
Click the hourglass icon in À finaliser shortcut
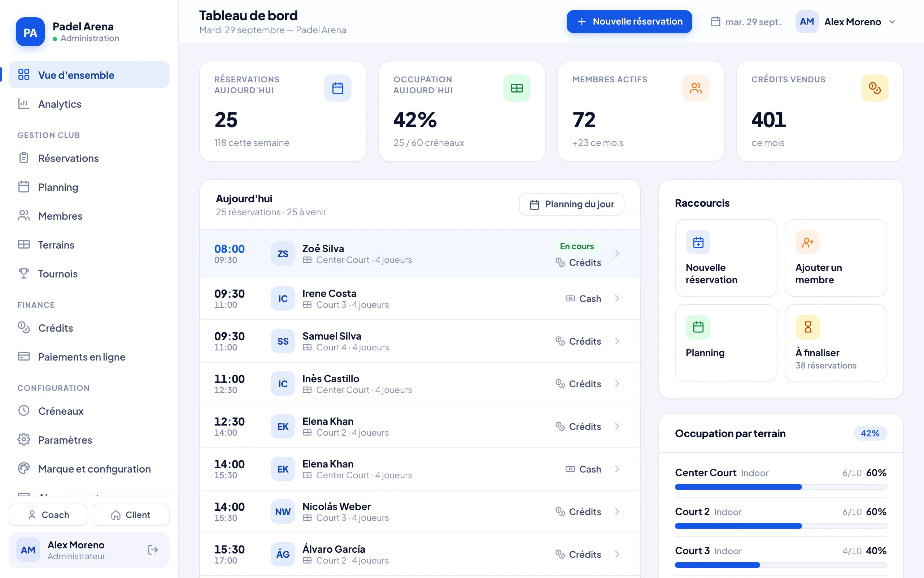(807, 327)
